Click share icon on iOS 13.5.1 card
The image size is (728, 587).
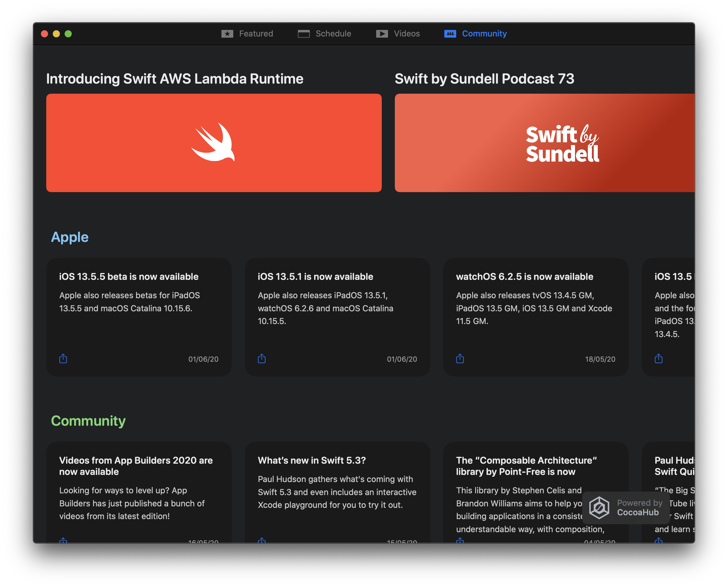click(262, 358)
